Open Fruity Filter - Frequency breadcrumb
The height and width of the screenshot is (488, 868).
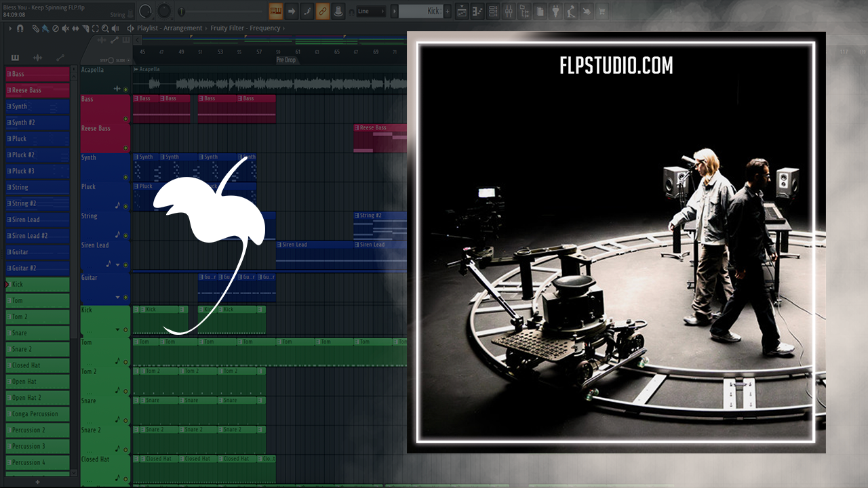(x=245, y=28)
